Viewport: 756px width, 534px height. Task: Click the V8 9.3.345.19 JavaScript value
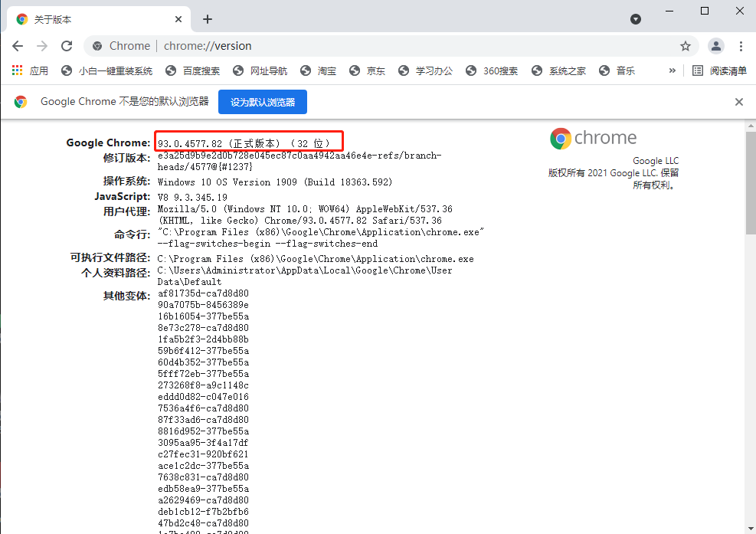click(192, 198)
